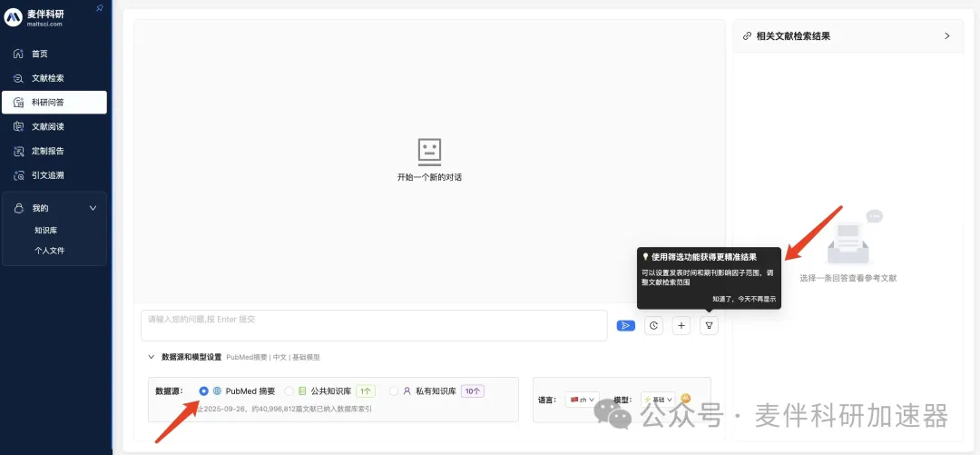Image resolution: width=980 pixels, height=455 pixels.
Task: Open the conversation history clock icon
Action: coord(653,325)
